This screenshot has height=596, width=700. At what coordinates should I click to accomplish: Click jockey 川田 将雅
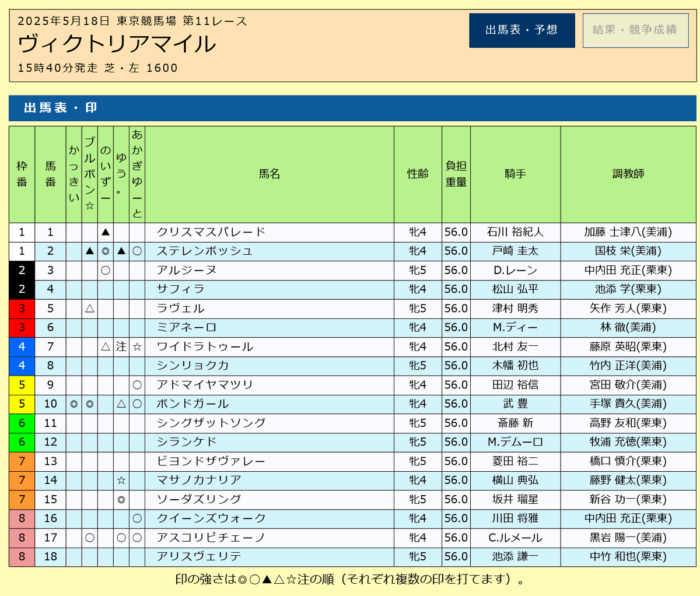click(516, 518)
